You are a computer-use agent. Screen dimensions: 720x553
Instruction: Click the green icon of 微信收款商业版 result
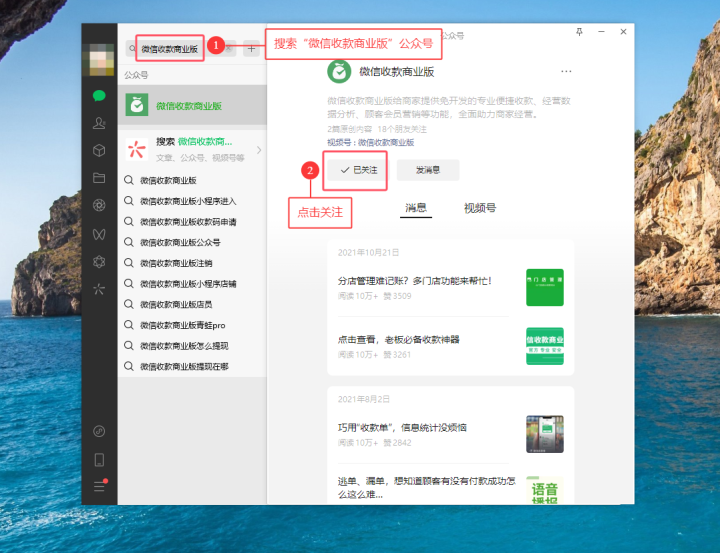point(137,105)
